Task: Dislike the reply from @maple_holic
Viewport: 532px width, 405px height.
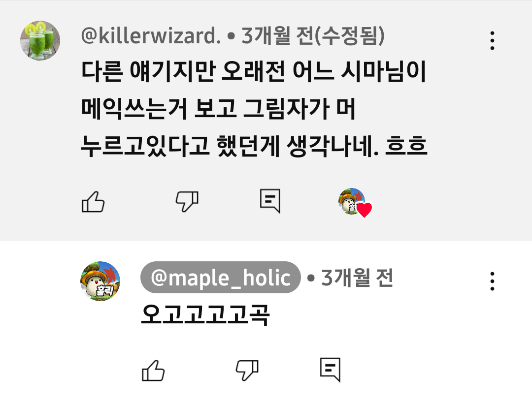Action: coord(247,371)
